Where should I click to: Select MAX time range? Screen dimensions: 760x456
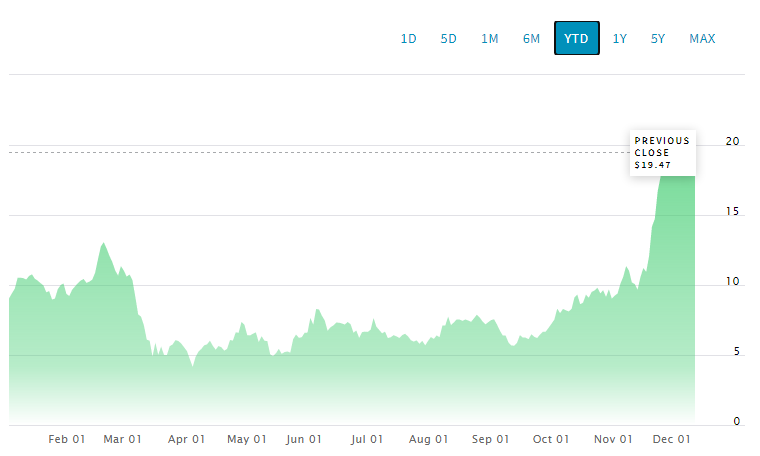[x=702, y=39]
